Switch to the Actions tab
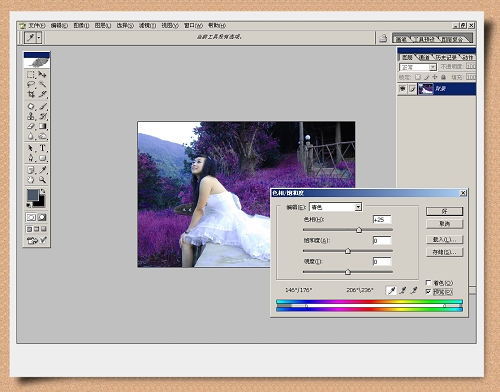The width and height of the screenshot is (500, 392). pyautogui.click(x=467, y=57)
